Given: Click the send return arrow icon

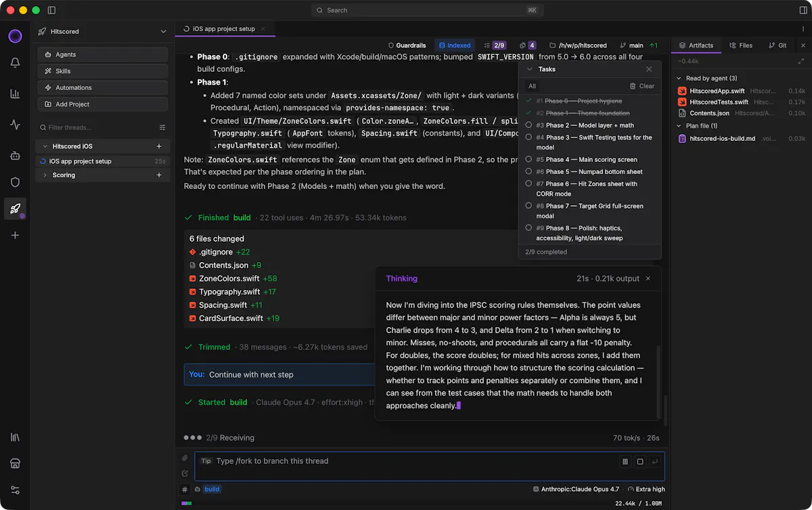Looking at the screenshot, I should pyautogui.click(x=655, y=462).
